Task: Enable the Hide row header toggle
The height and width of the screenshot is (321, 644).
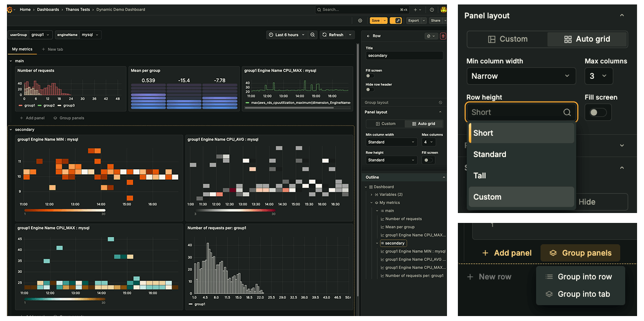Action: [x=368, y=90]
